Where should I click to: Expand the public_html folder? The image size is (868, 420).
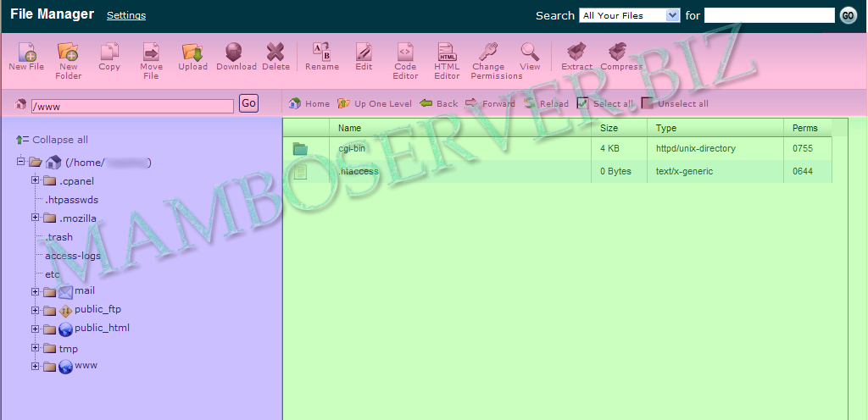tap(35, 329)
